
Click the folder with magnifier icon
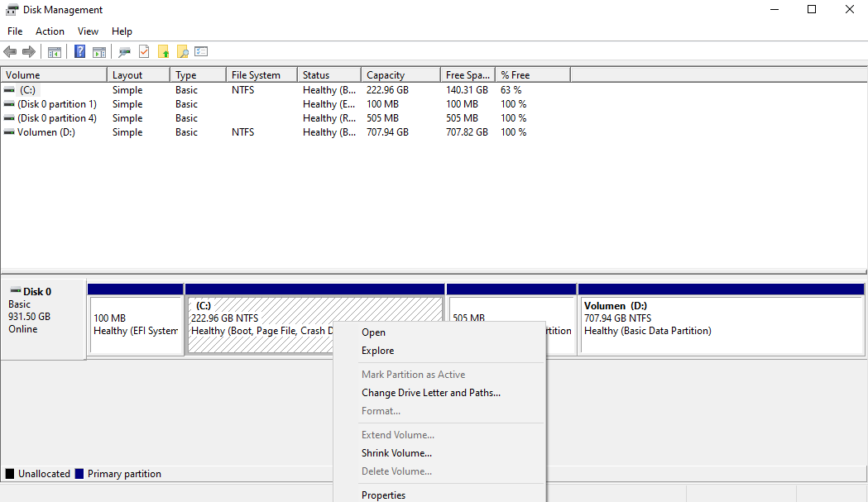click(x=182, y=52)
